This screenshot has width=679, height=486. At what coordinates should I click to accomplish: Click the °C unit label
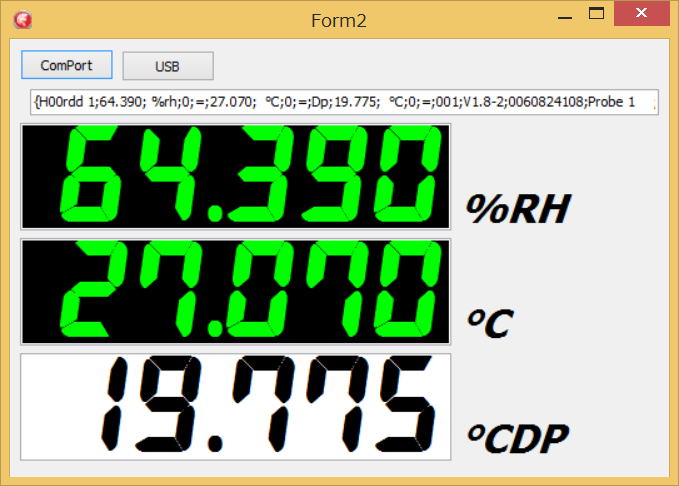click(x=490, y=323)
